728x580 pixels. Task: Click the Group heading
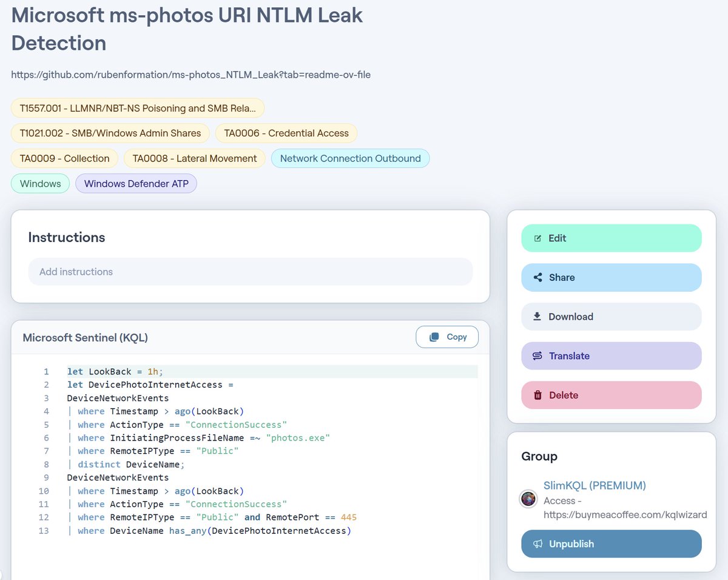539,456
